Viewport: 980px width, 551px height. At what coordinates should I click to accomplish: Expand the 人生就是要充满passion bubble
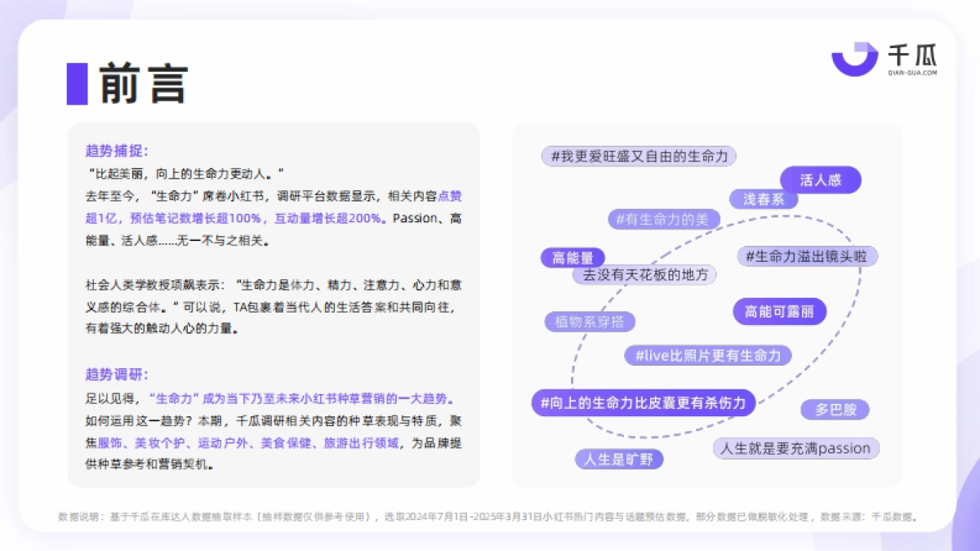click(x=795, y=448)
